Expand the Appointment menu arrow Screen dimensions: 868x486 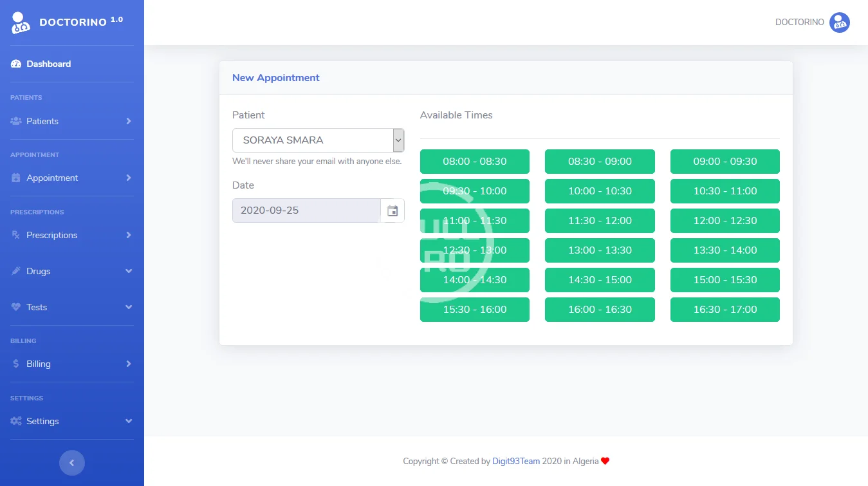point(129,178)
